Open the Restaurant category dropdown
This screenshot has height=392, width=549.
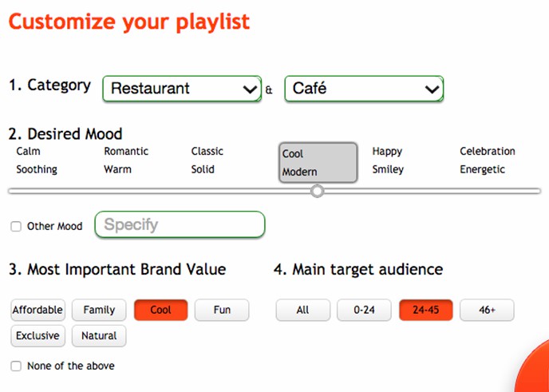coord(182,89)
